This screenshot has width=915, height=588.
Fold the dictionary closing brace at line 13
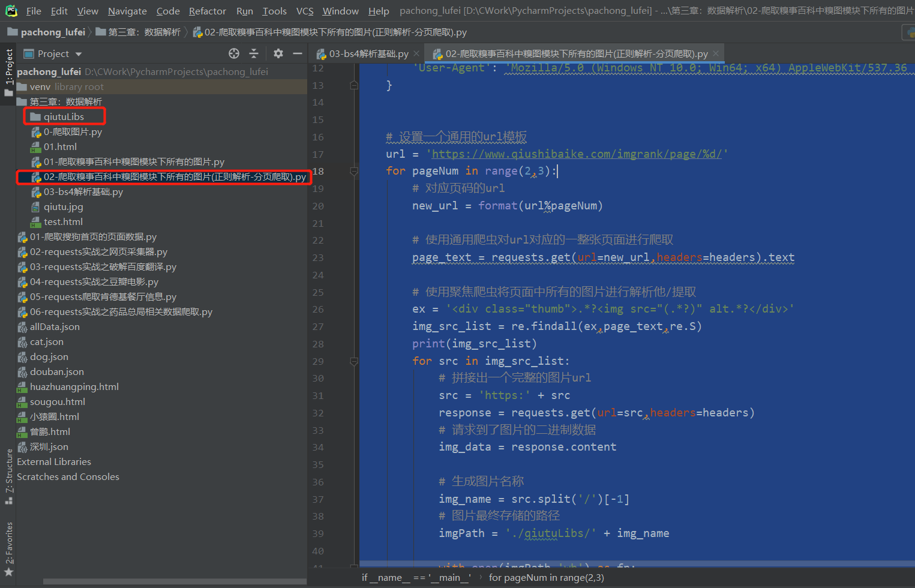tap(354, 85)
